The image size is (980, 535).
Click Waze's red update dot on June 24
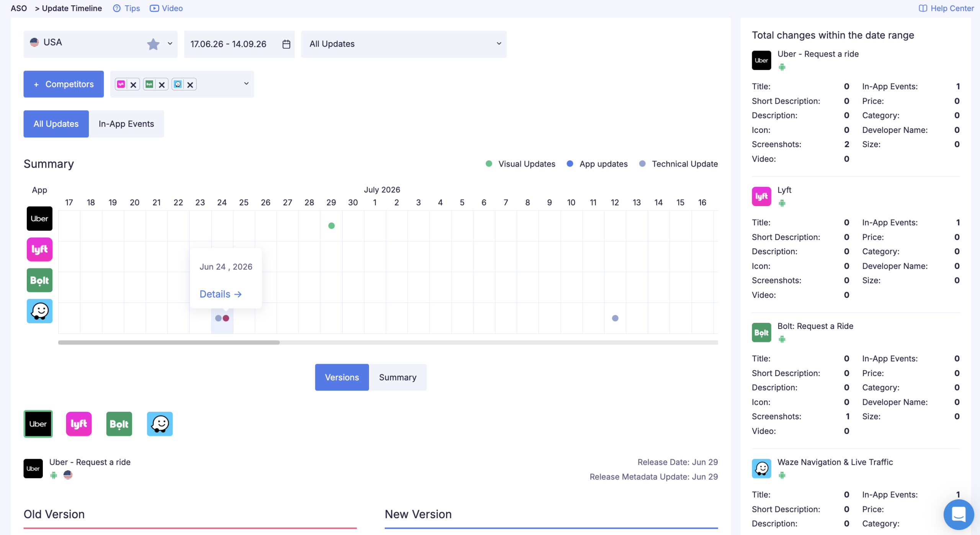pos(226,318)
